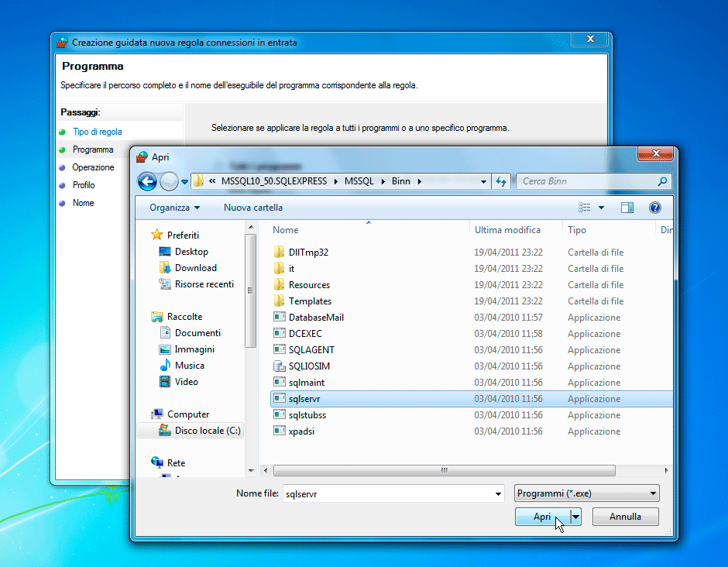Expand the arrow after MSSQL breadcrumb
The image size is (728, 567).
coord(383,181)
